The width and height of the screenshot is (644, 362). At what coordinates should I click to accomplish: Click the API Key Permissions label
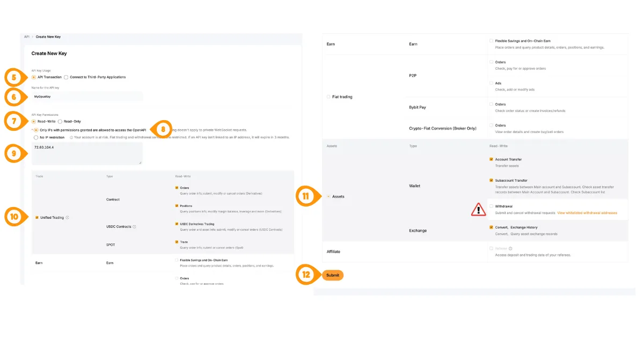(x=44, y=115)
